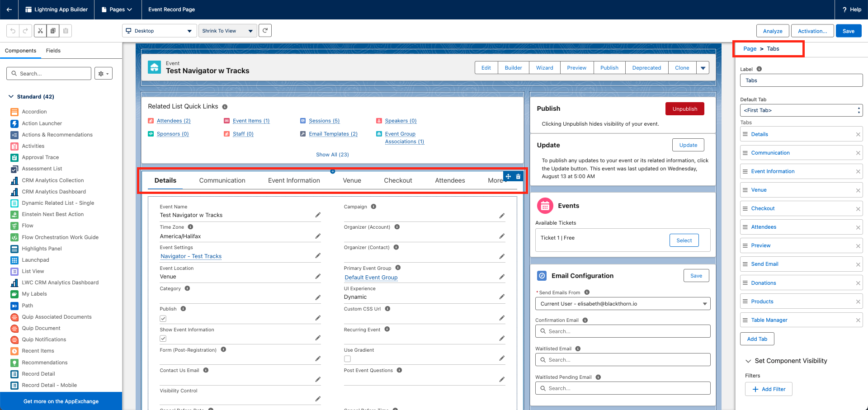Image resolution: width=868 pixels, height=410 pixels.
Task: Click Get more on the AppExchange
Action: pyautogui.click(x=61, y=401)
